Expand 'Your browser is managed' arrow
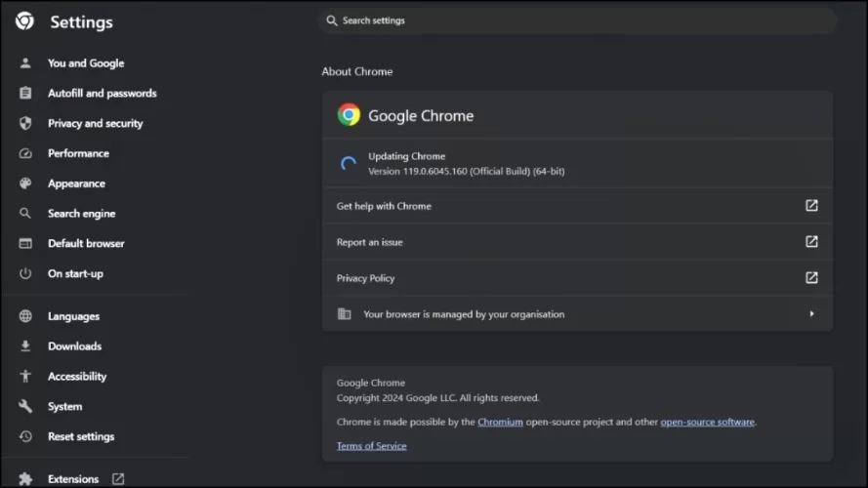The image size is (868, 488). click(811, 314)
